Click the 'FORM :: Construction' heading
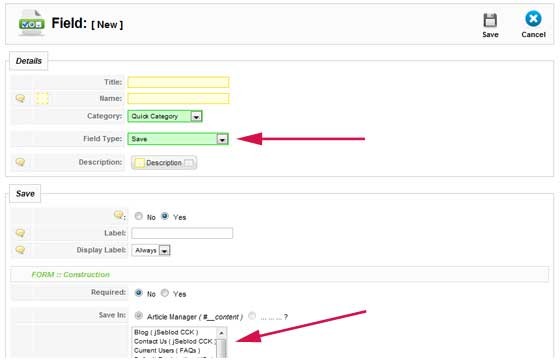The width and height of the screenshot is (560, 363). tap(71, 274)
